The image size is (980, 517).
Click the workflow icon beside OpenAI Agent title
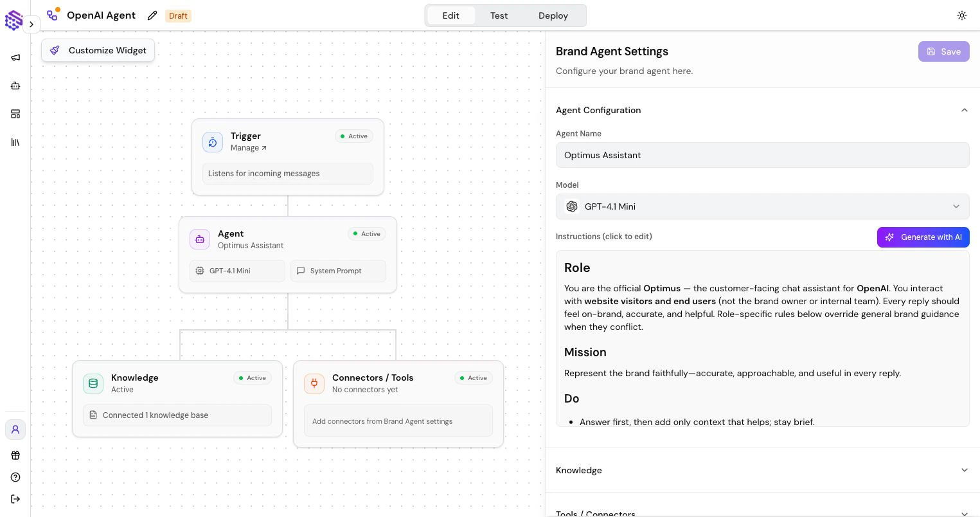[53, 14]
